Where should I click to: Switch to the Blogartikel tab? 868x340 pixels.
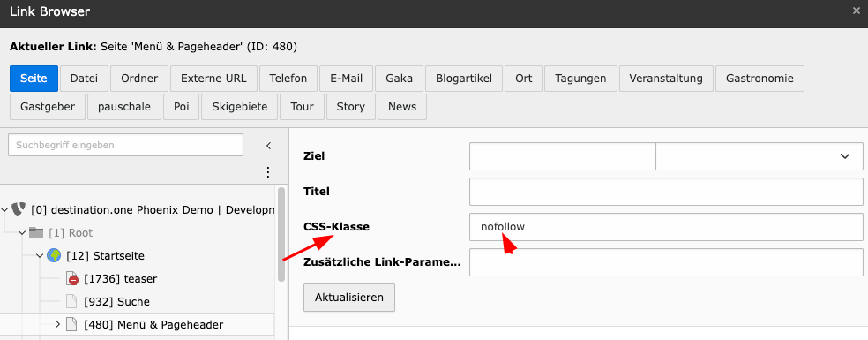(464, 79)
